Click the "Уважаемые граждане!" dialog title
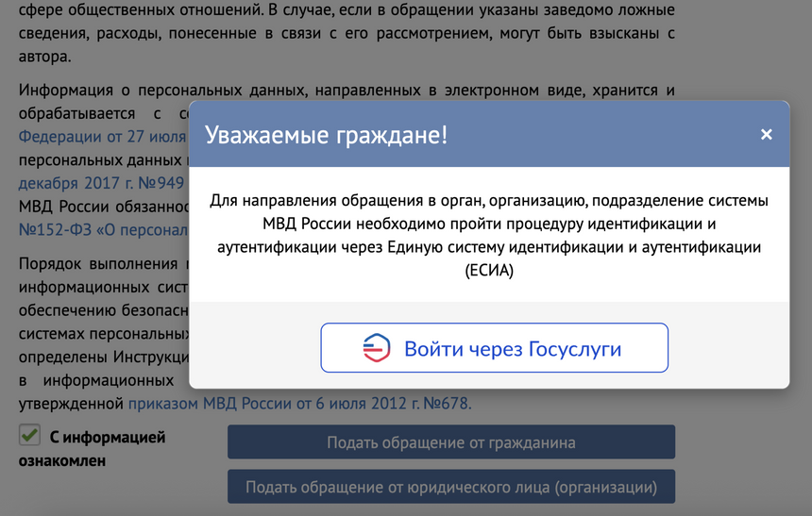Image resolution: width=812 pixels, height=516 pixels. tap(327, 135)
